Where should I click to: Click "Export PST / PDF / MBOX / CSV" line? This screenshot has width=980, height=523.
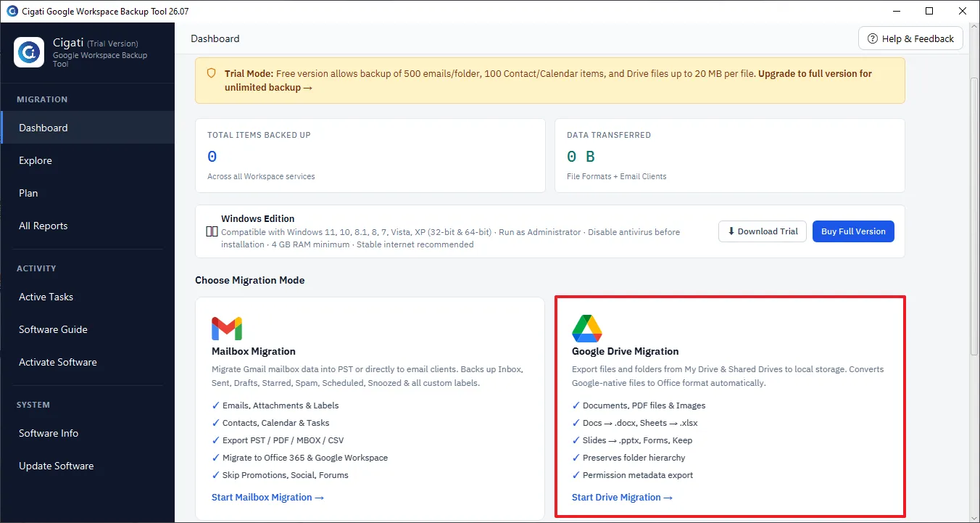tap(283, 440)
